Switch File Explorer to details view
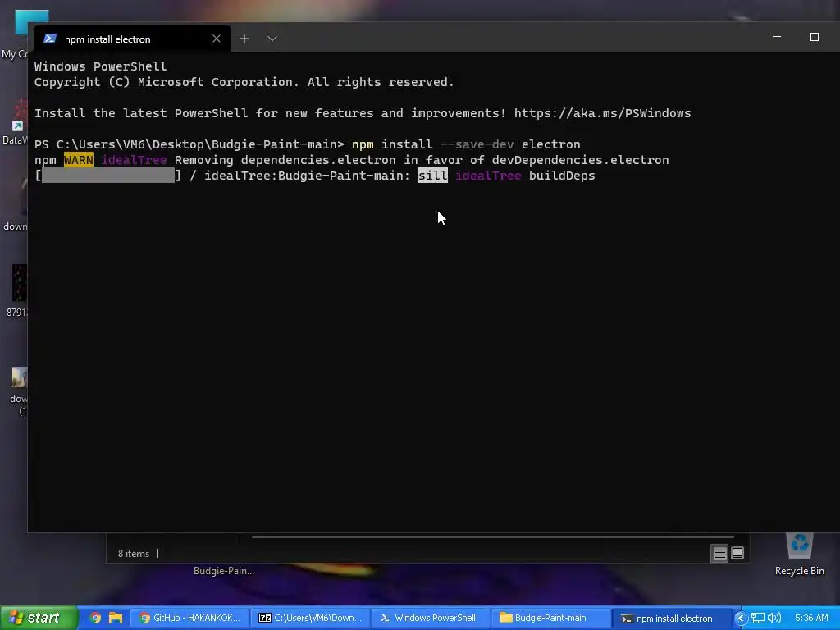 pos(719,553)
